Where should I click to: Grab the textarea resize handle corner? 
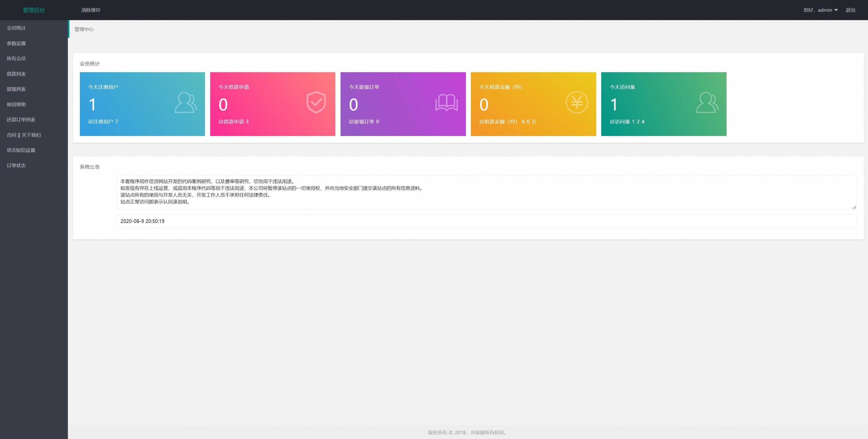[854, 207]
